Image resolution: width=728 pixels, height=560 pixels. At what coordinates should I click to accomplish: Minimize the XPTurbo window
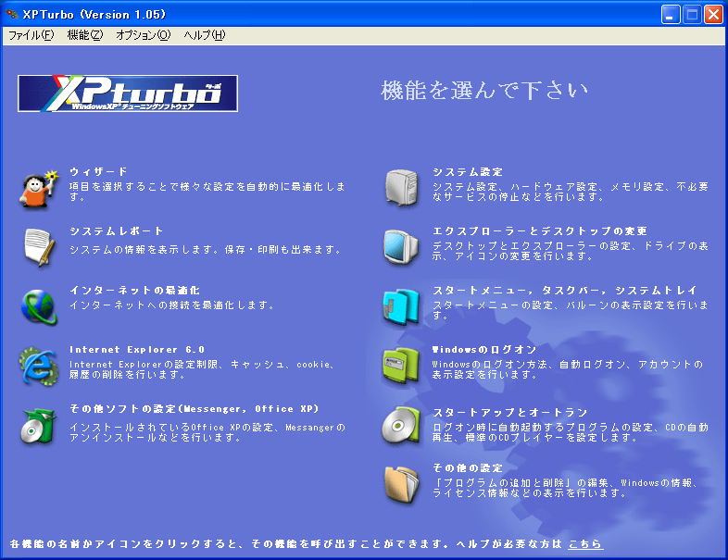[x=671, y=15]
